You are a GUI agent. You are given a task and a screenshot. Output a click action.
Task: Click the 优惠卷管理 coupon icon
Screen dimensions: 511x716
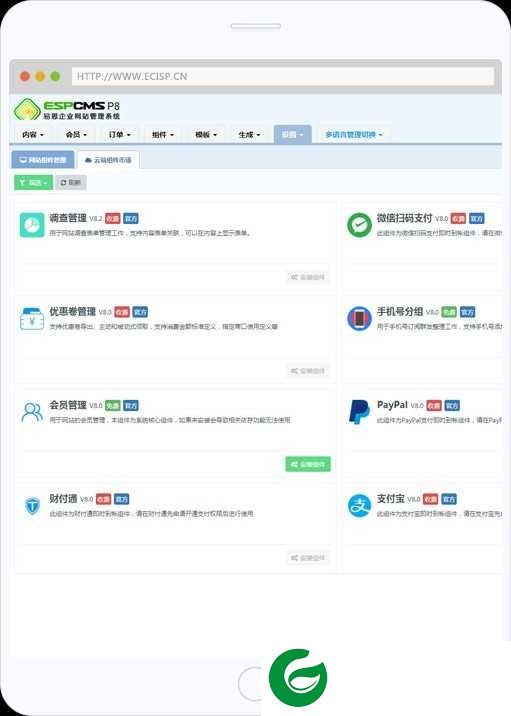(x=32, y=319)
